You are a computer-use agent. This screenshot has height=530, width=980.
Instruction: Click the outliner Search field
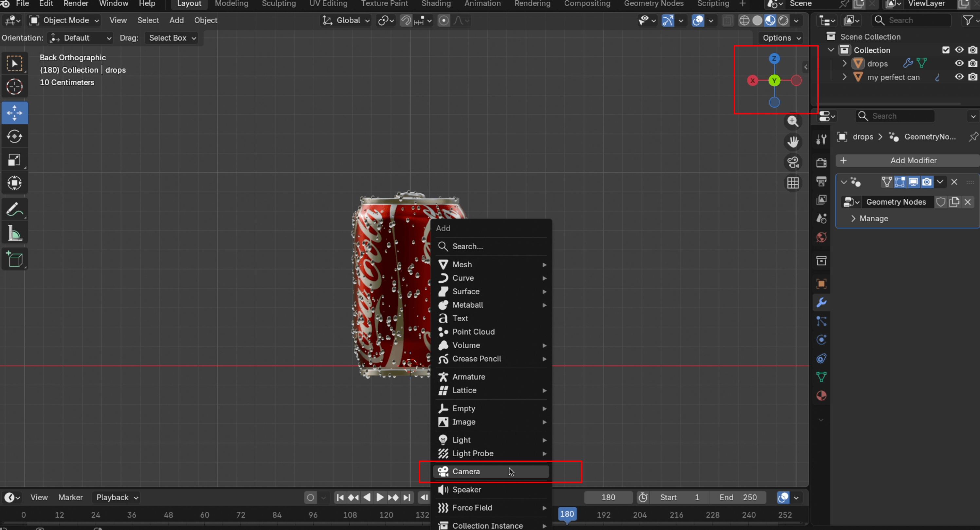tap(912, 21)
